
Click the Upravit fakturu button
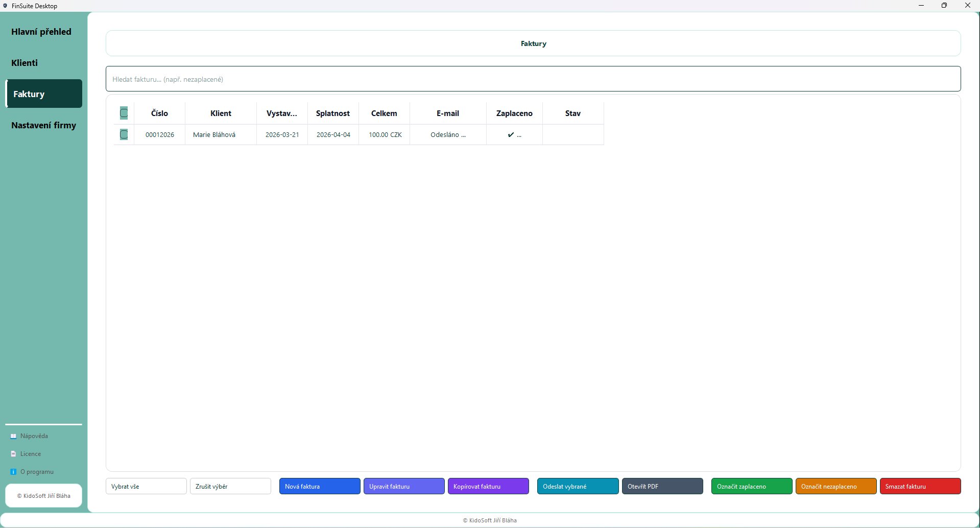click(403, 486)
